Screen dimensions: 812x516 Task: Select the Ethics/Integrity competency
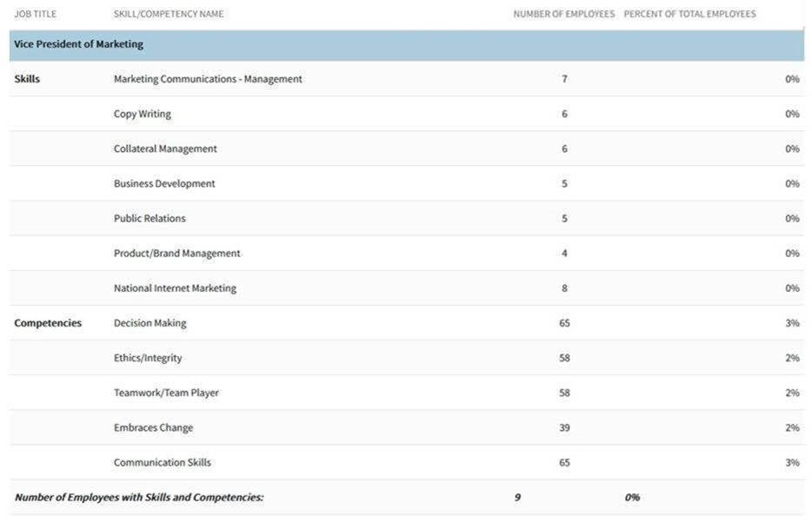point(148,358)
